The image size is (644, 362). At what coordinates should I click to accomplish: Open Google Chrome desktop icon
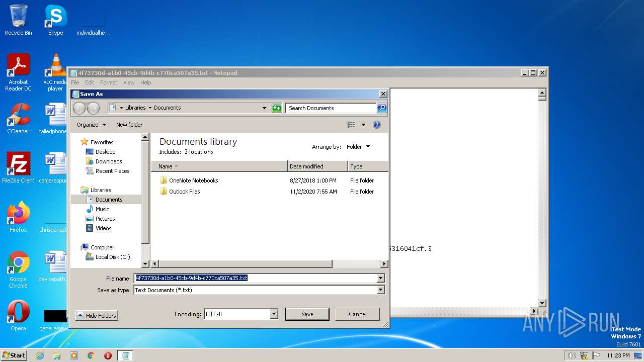[18, 269]
